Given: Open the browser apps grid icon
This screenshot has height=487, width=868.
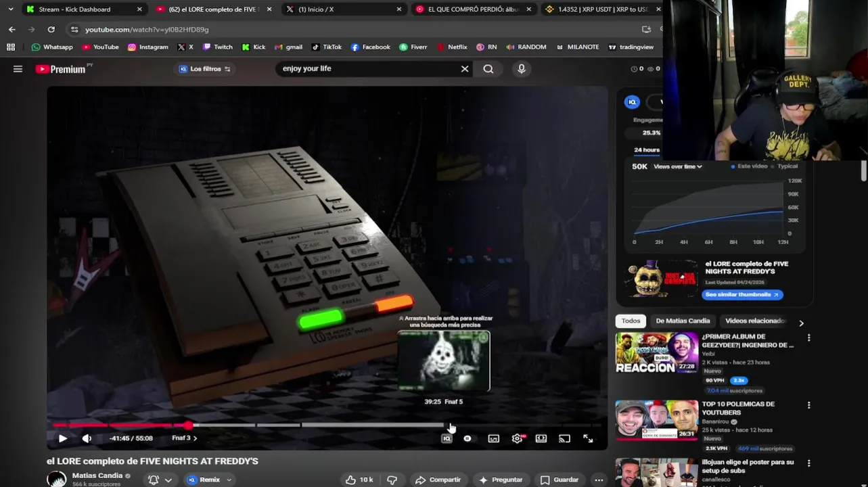Looking at the screenshot, I should (x=11, y=47).
